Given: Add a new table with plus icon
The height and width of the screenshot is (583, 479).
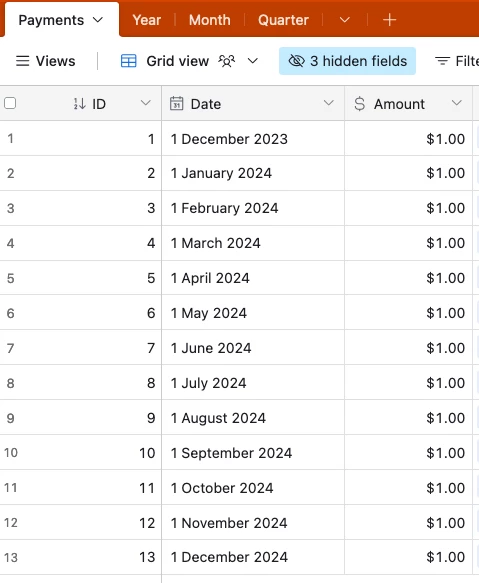Looking at the screenshot, I should (x=389, y=20).
